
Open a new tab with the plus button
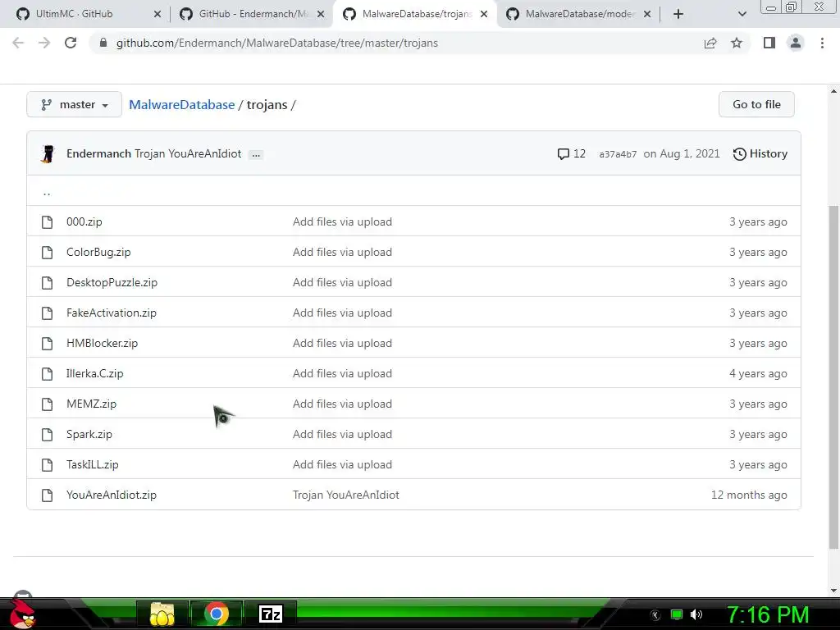pos(678,14)
